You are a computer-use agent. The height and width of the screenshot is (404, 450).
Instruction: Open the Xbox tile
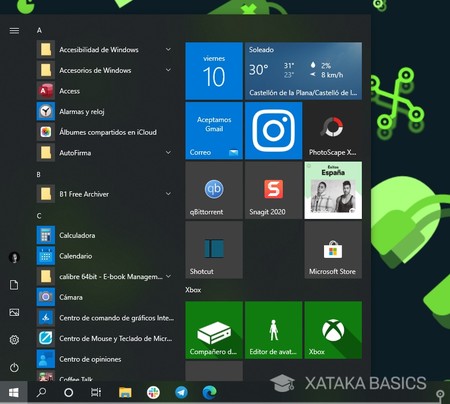333,330
